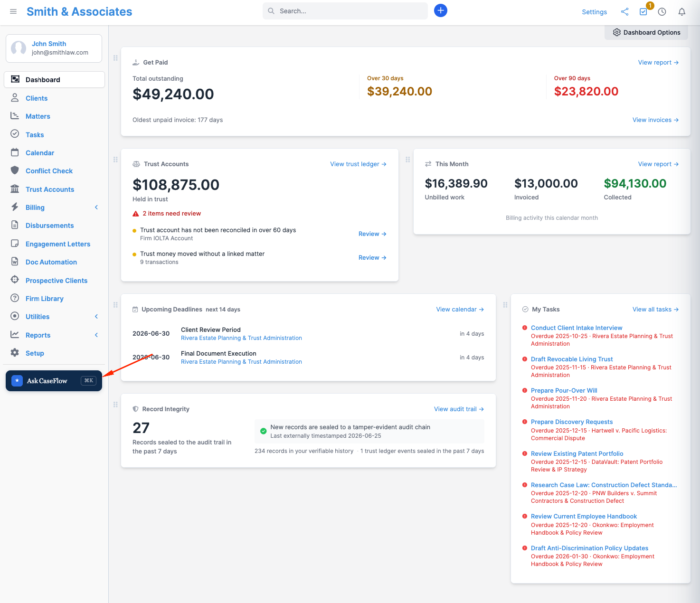Click the hamburger menu icon
700x603 pixels.
(13, 11)
